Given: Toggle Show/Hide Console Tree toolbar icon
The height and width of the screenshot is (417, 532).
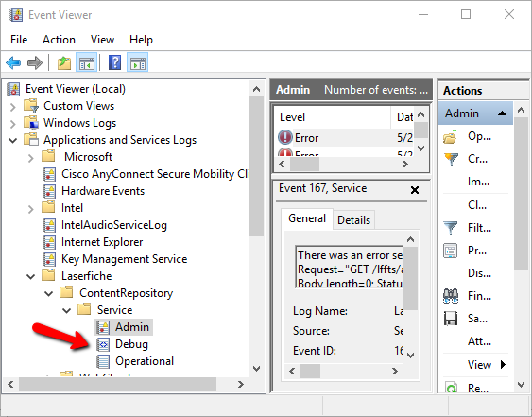Looking at the screenshot, I should 87,62.
